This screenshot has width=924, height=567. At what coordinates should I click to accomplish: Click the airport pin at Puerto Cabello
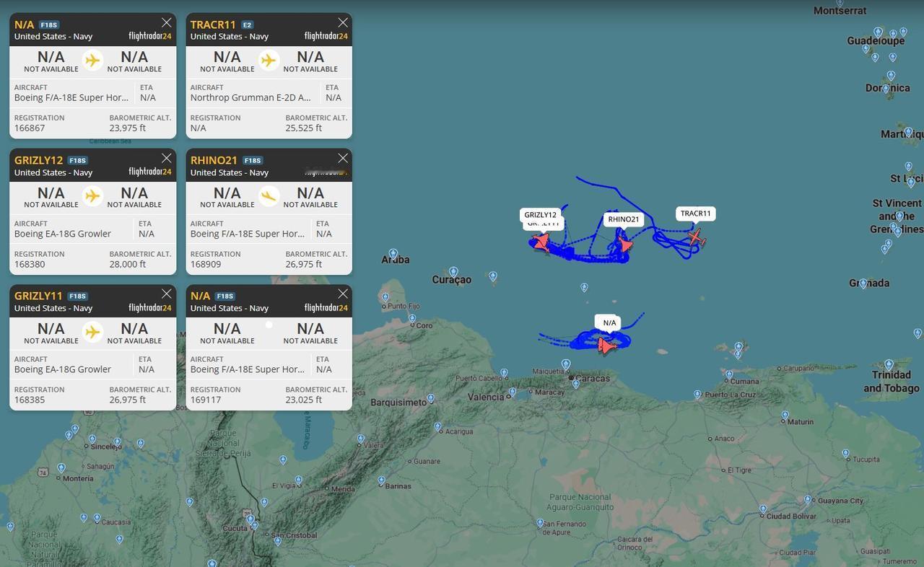click(504, 373)
